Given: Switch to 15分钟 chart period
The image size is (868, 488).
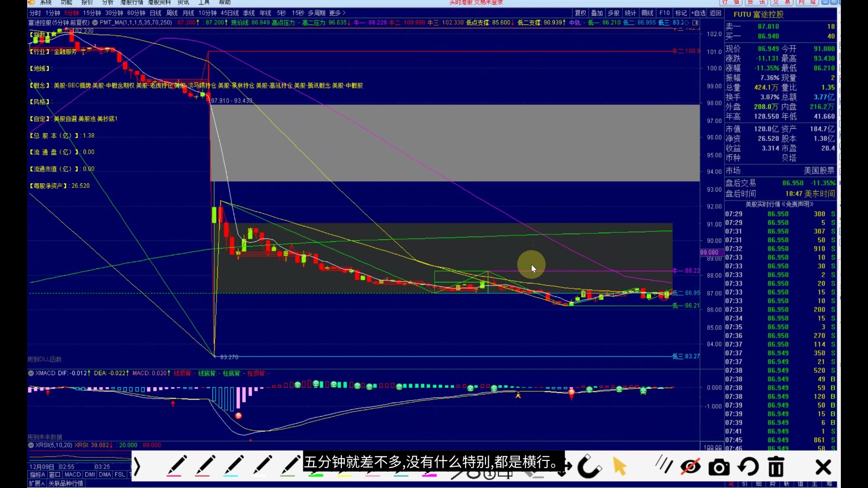Looking at the screenshot, I should [x=92, y=13].
